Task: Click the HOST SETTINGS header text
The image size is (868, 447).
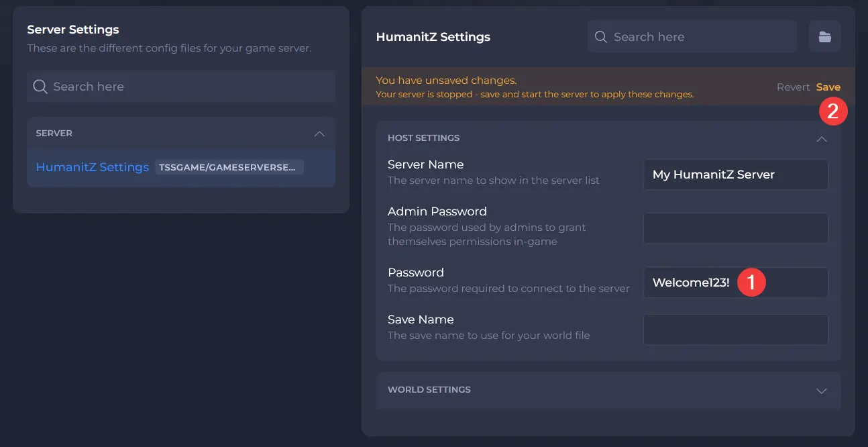Action: 424,138
